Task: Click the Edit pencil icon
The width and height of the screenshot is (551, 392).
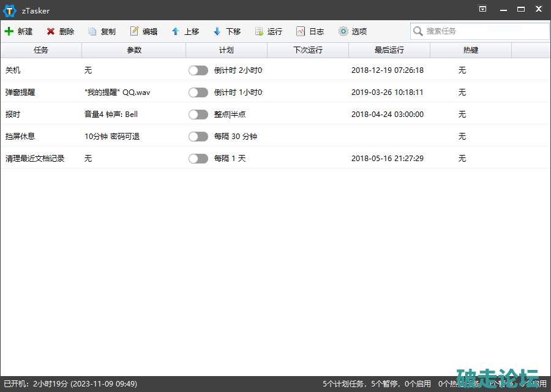Action: [x=134, y=31]
